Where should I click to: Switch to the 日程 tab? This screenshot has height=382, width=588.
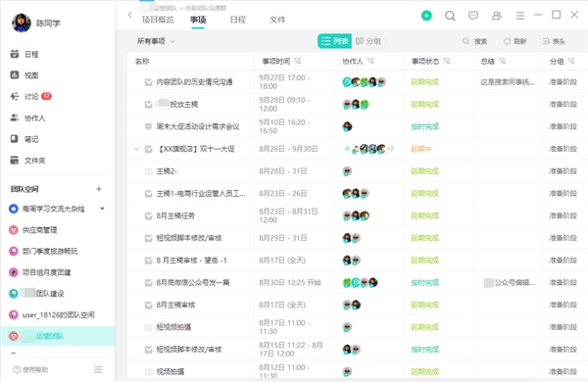tap(238, 20)
